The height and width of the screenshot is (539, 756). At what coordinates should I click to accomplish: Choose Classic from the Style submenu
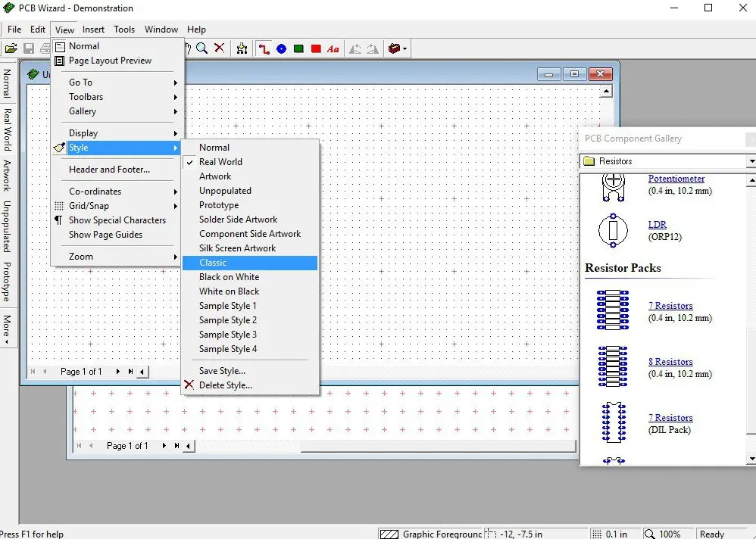point(213,263)
